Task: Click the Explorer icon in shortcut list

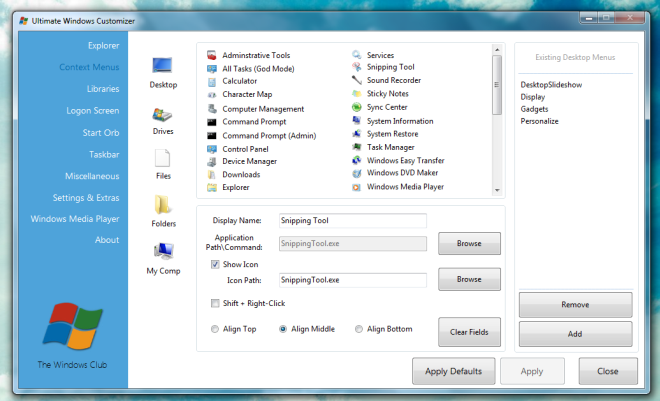Action: coord(212,187)
